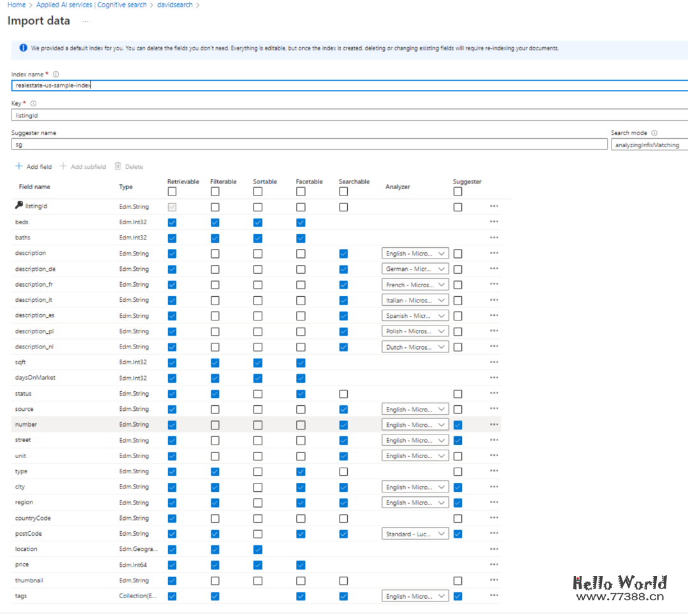
Task: Go to the Home breadcrumb
Action: click(17, 5)
